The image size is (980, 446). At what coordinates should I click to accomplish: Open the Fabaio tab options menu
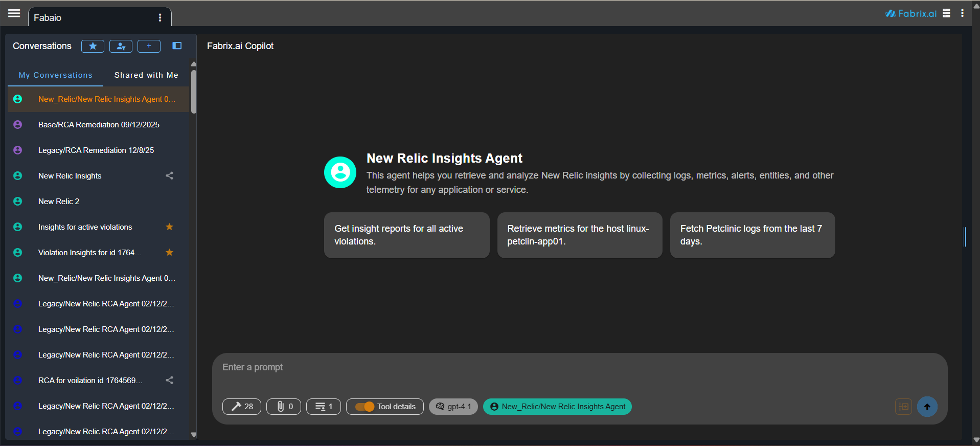160,18
